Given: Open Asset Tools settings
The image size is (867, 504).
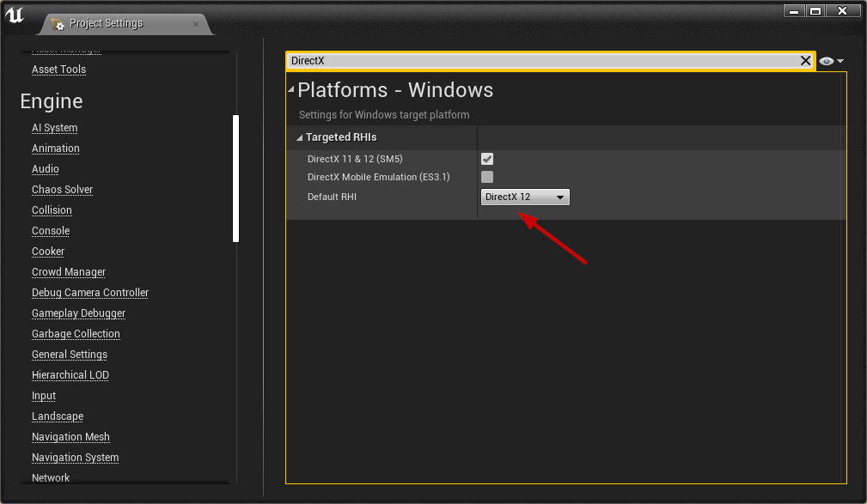Looking at the screenshot, I should tap(58, 69).
